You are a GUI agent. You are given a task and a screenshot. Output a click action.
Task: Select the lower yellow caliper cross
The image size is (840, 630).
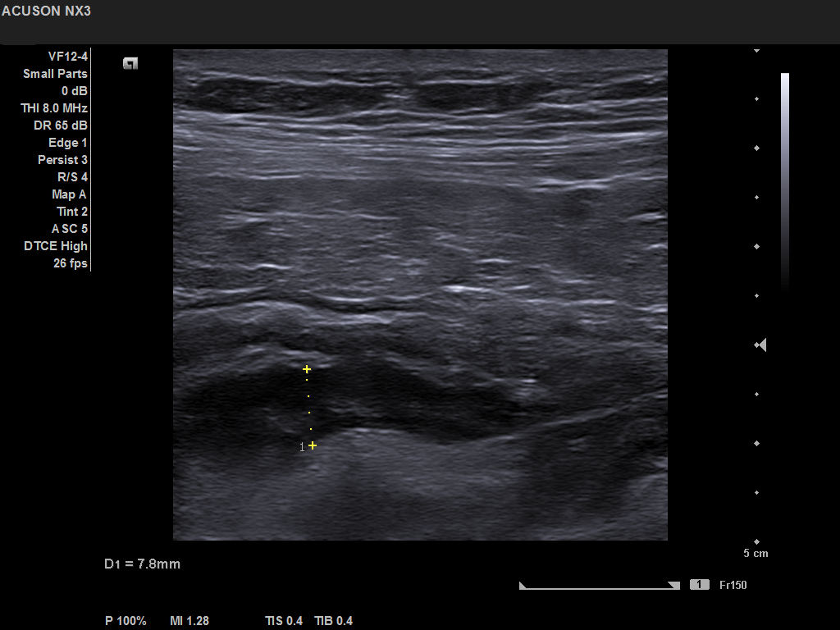pos(312,445)
